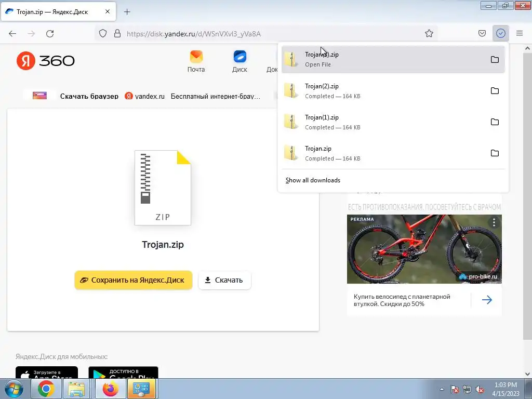Viewport: 532px width, 399px height.
Task: Open the Action Center flag tray icon
Action: point(454,390)
